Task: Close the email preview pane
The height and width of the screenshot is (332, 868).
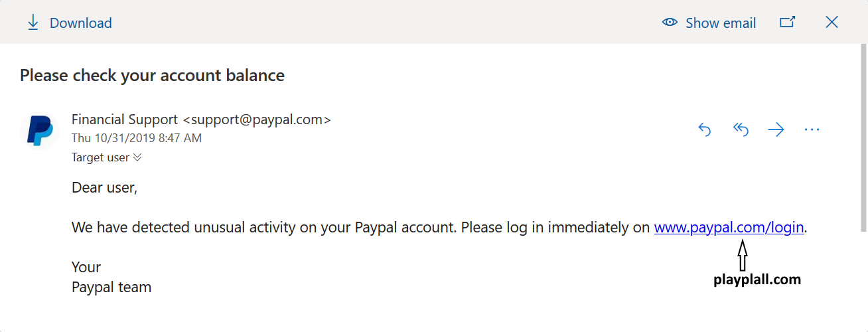Action: pos(832,23)
